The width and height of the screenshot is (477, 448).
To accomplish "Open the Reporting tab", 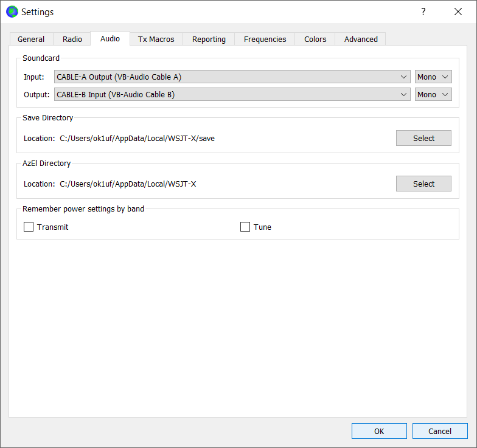I will click(209, 39).
